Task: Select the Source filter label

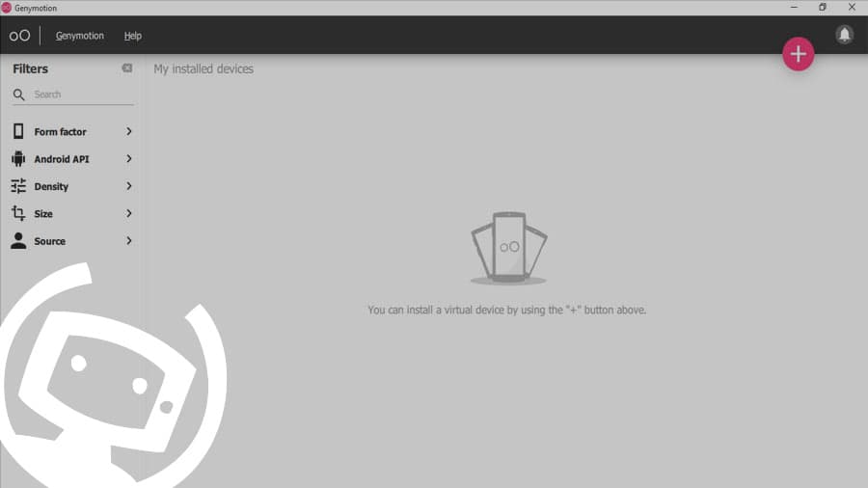Action: coord(50,241)
